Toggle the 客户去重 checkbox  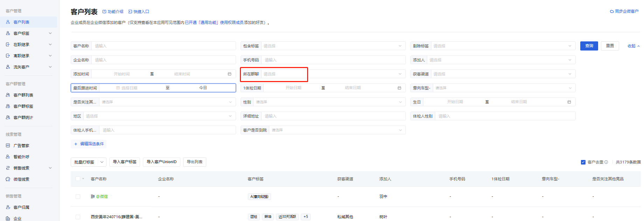point(583,162)
